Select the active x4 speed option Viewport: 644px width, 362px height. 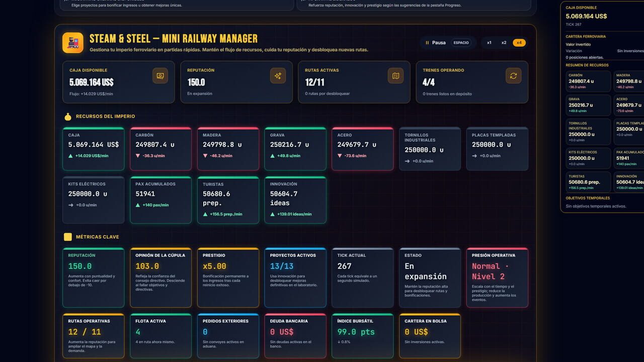pos(519,43)
